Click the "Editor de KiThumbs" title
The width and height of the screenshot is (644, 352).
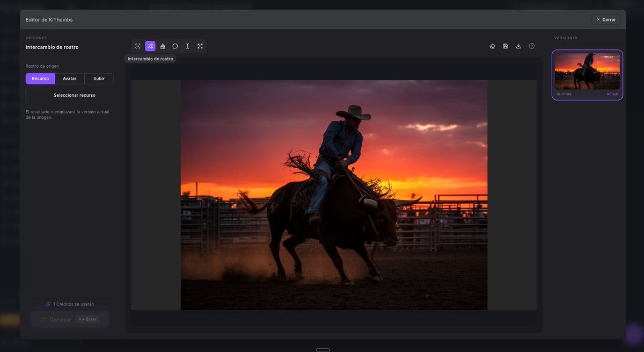tap(49, 20)
